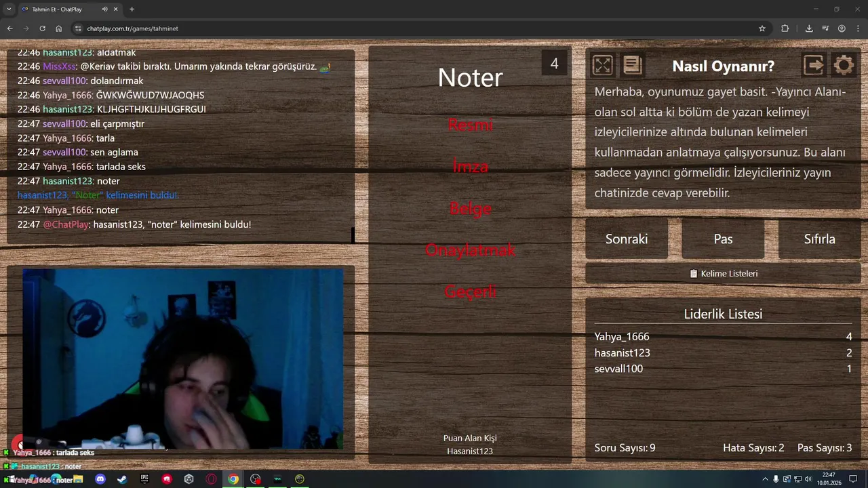This screenshot has height=488, width=868.
Task: Click chat message 'tarlada seks'
Action: (121, 167)
